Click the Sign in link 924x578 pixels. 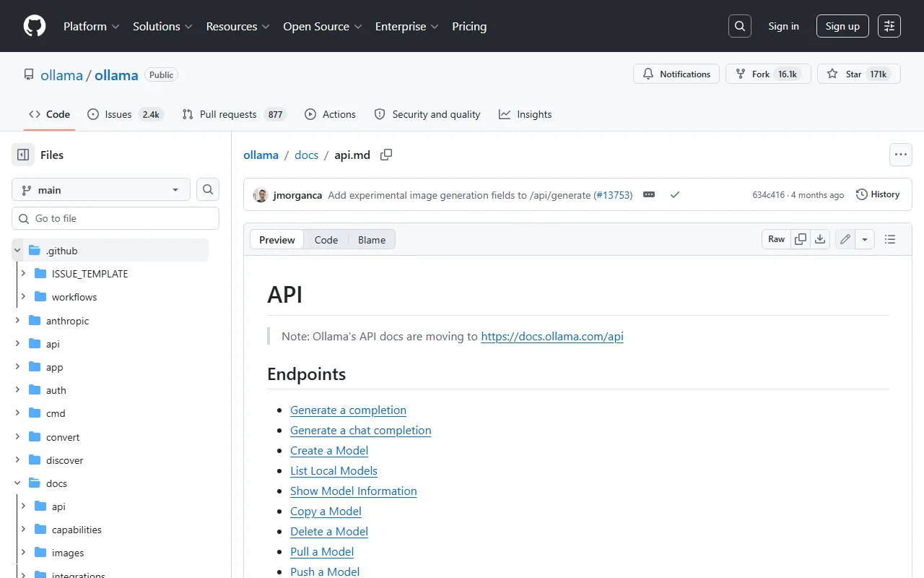coord(784,26)
